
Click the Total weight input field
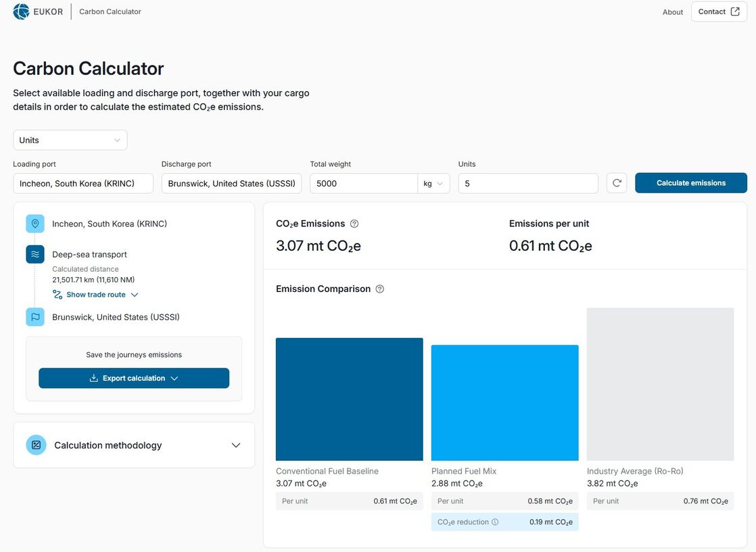tap(365, 182)
